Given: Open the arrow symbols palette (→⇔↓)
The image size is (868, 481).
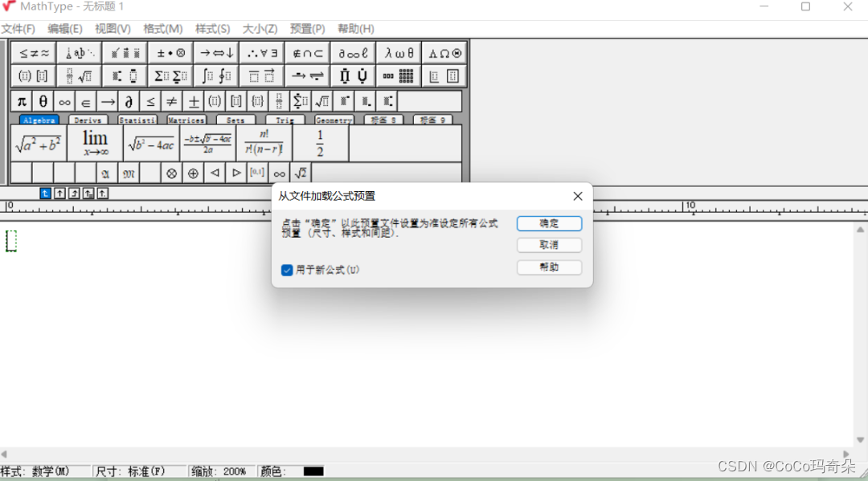Looking at the screenshot, I should tap(216, 54).
